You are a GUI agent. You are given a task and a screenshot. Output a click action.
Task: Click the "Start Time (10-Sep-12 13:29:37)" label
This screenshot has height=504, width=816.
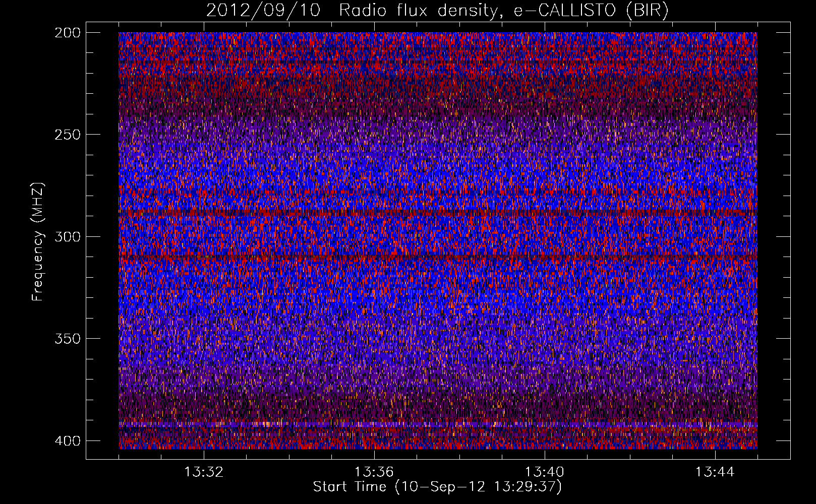point(437,487)
